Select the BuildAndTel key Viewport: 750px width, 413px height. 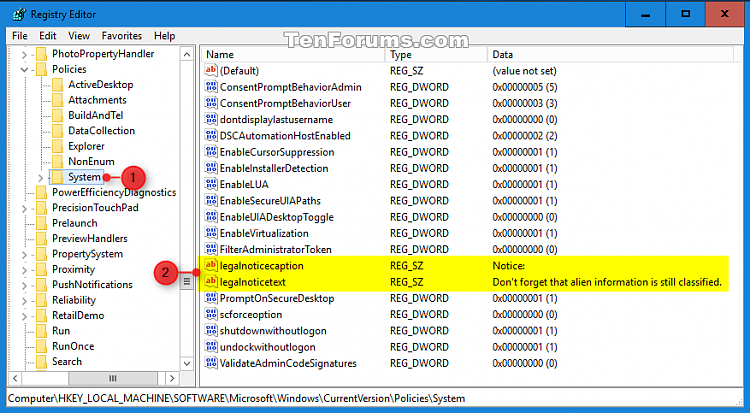tap(96, 115)
